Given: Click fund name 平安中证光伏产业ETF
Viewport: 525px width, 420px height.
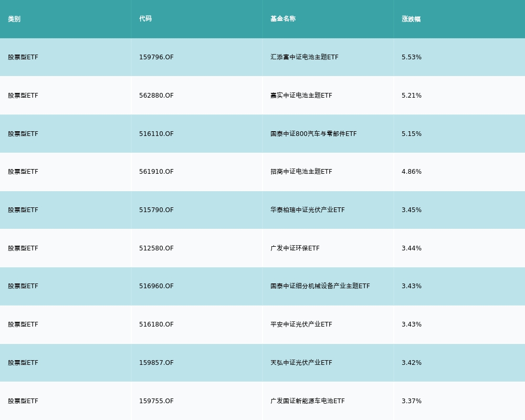Looking at the screenshot, I should [x=301, y=324].
